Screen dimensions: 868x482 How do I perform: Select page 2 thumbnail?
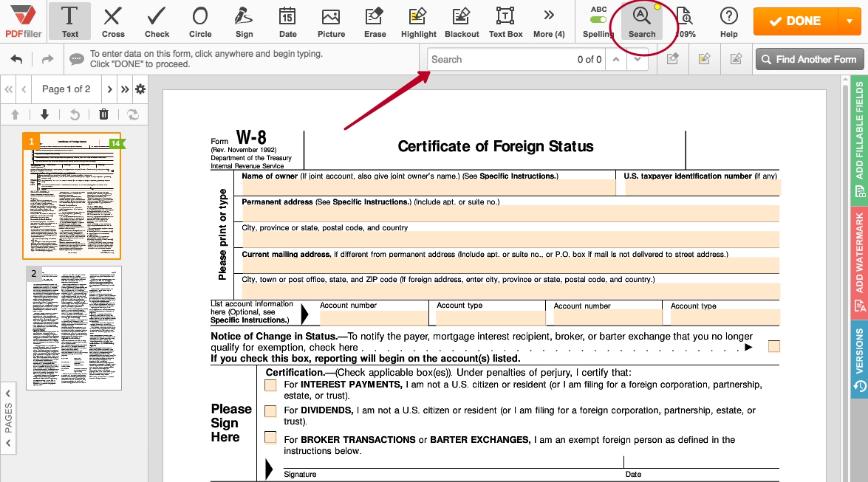[74, 328]
